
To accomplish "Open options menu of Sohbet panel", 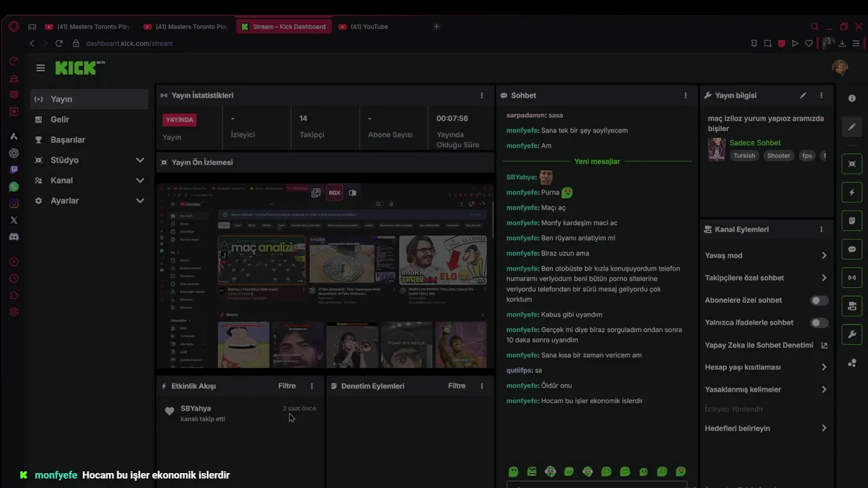I will point(686,96).
